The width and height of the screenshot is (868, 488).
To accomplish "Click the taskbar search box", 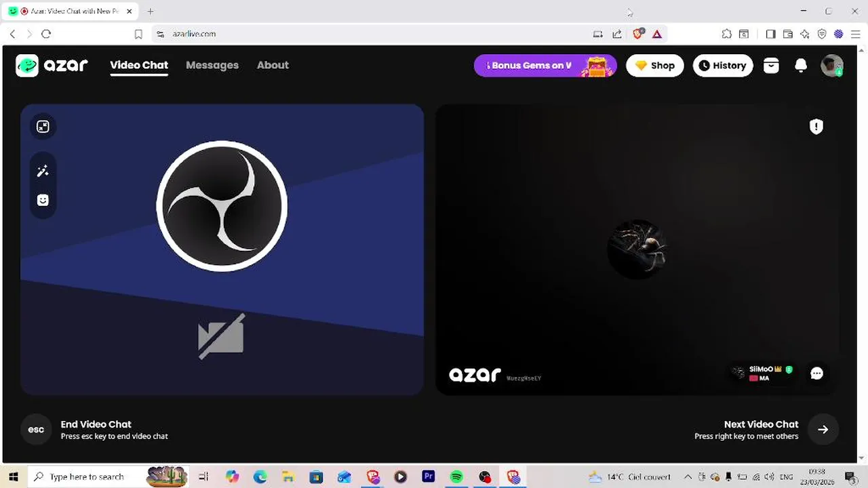I will point(108,477).
